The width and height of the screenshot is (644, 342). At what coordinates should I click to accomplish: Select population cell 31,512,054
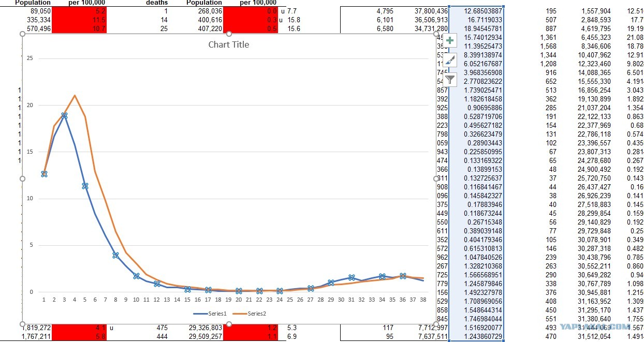point(593,336)
